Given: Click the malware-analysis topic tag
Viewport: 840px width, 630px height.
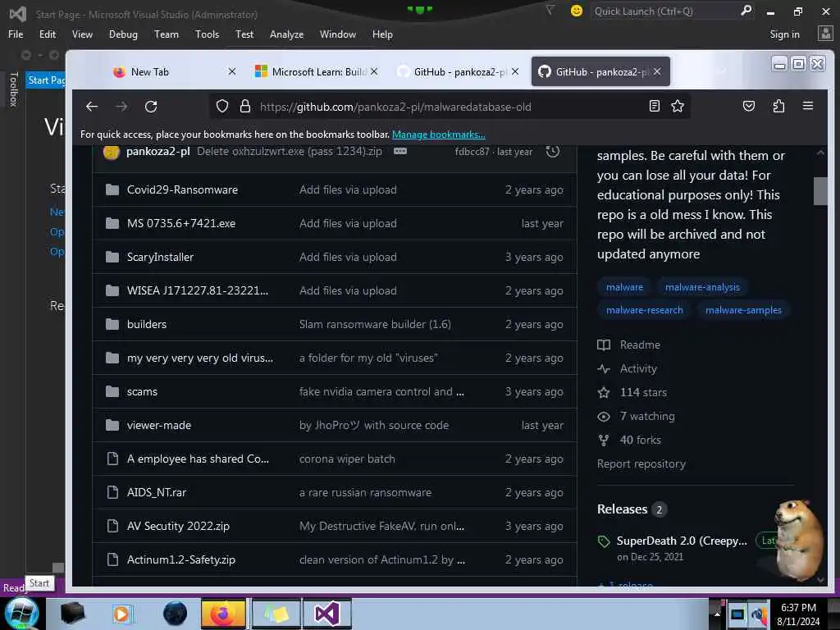Looking at the screenshot, I should 702,287.
